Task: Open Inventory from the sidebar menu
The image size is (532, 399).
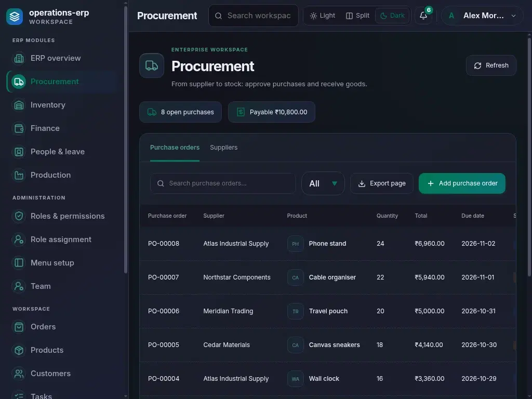Action: [x=63, y=105]
